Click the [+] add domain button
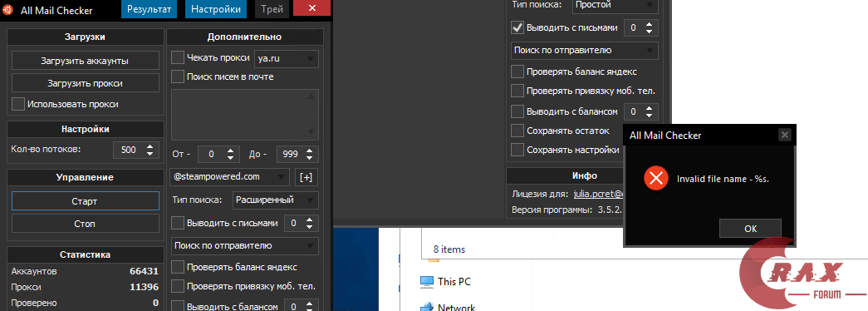Image resolution: width=868 pixels, height=311 pixels. click(306, 177)
